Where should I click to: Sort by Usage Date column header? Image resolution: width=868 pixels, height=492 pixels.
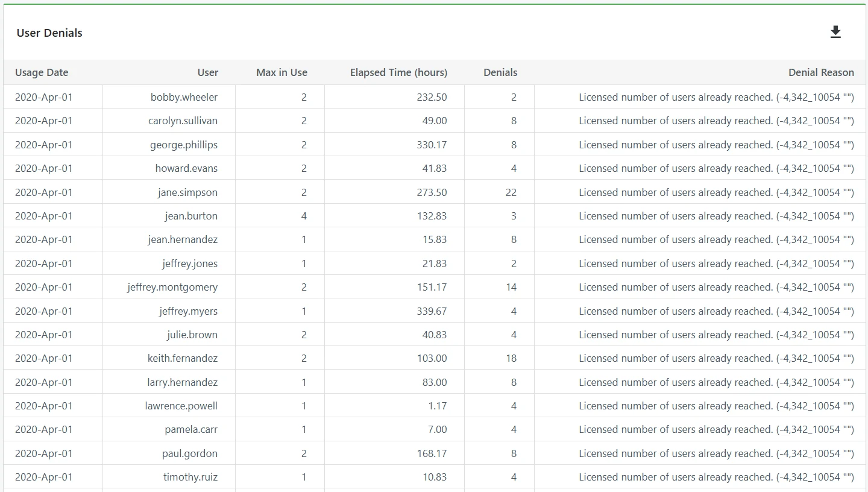point(42,72)
